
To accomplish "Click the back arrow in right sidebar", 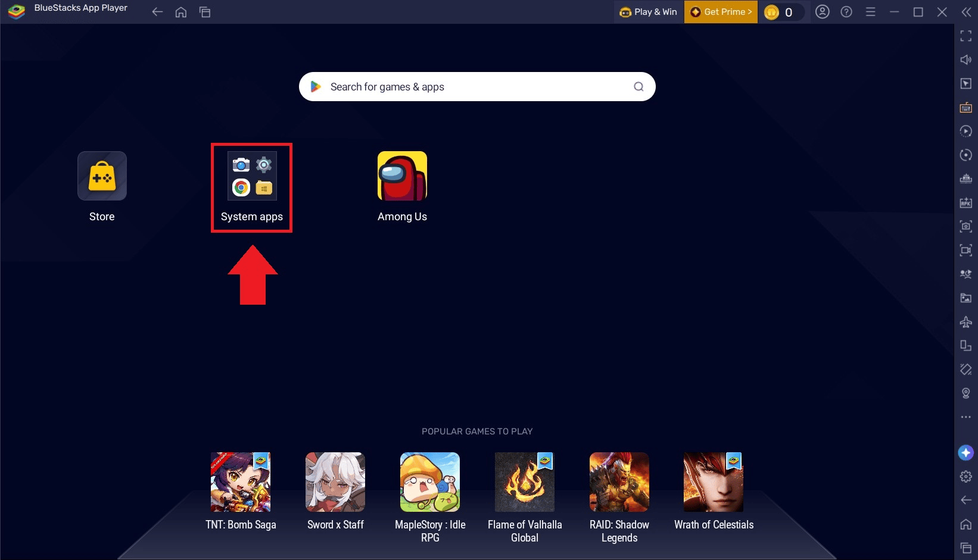I will point(966,500).
